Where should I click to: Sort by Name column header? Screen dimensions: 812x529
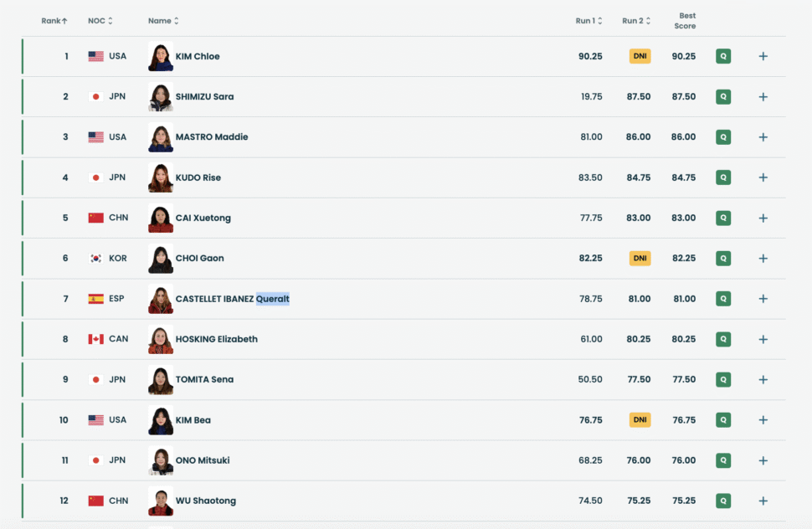pos(163,21)
